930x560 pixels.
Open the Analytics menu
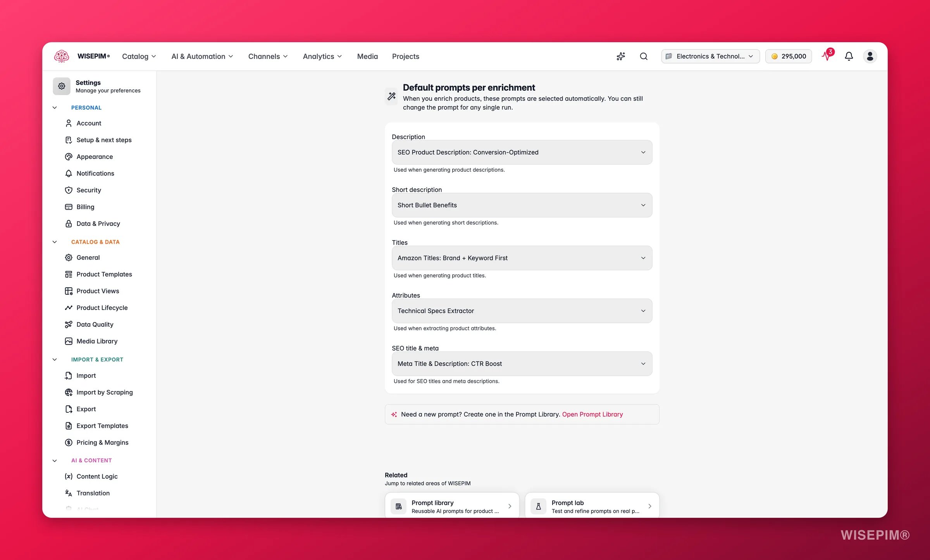coord(322,56)
